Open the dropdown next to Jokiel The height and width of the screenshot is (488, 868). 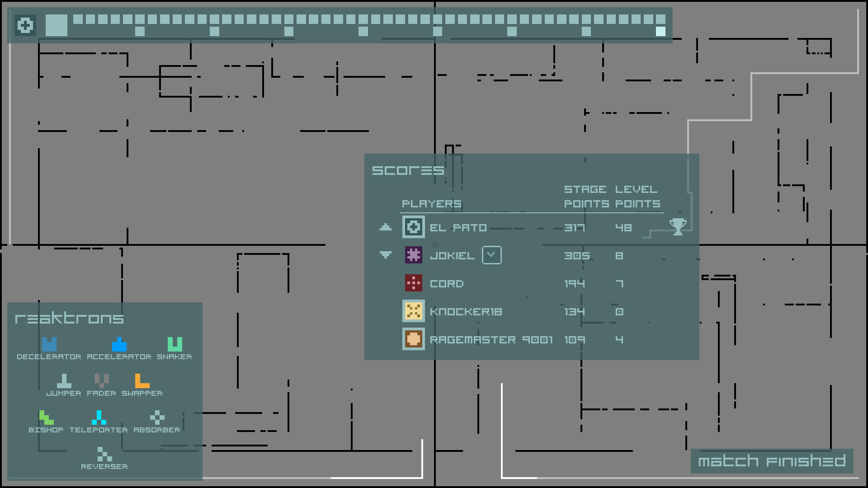tap(492, 255)
